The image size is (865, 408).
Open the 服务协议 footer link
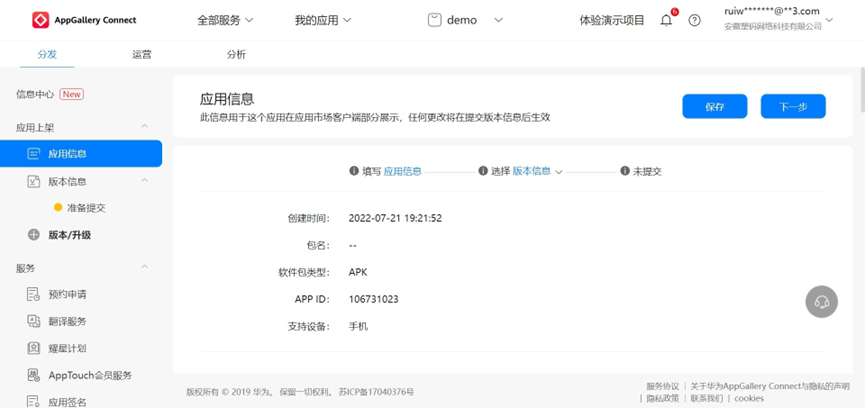tap(663, 386)
